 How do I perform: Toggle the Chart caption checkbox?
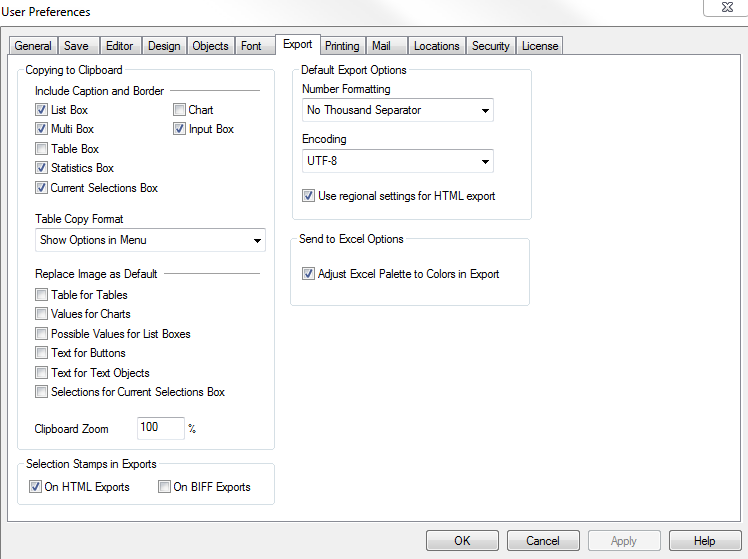[x=180, y=110]
